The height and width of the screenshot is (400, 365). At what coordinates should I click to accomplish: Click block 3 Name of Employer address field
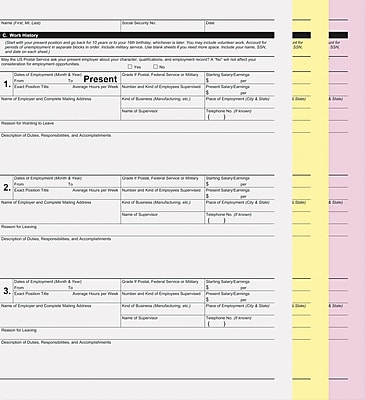60,315
